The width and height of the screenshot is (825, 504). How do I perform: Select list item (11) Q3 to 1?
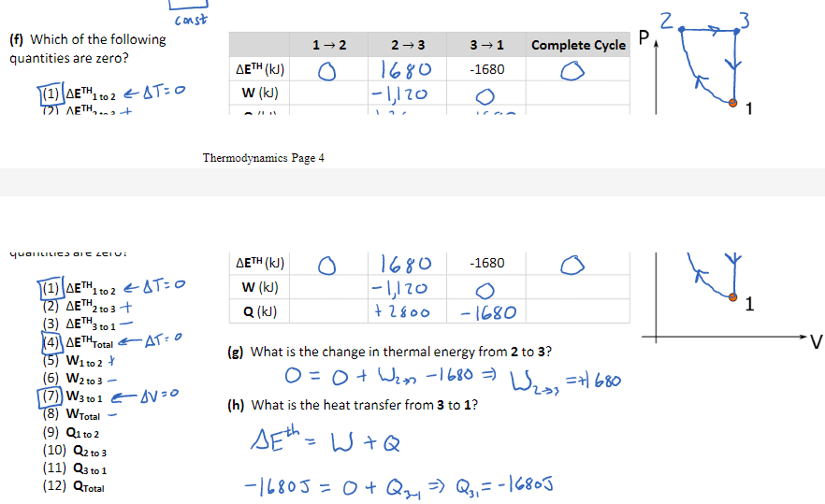click(75, 468)
